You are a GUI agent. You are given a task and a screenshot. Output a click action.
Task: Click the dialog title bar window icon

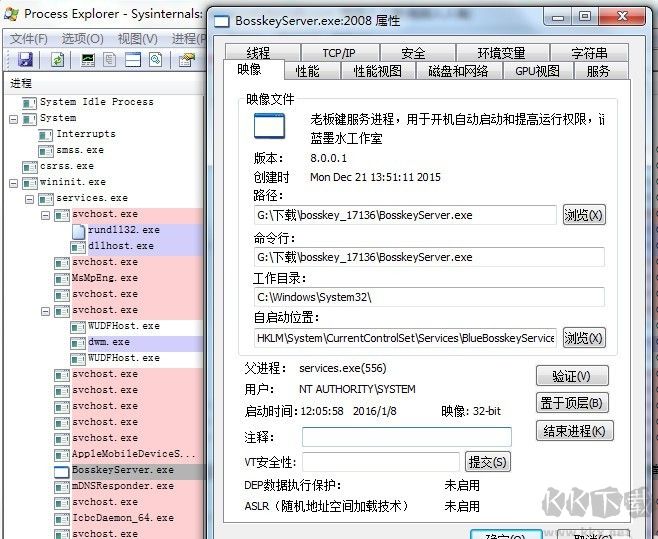tap(222, 21)
